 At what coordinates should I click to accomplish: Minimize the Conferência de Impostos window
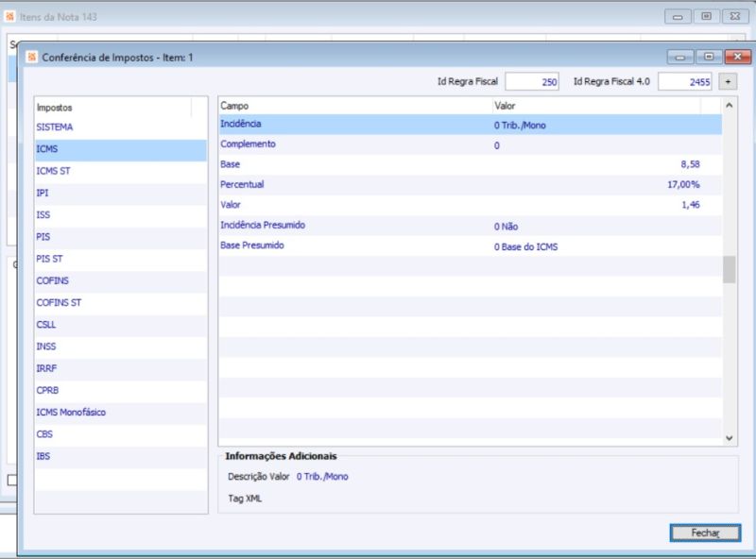click(680, 57)
